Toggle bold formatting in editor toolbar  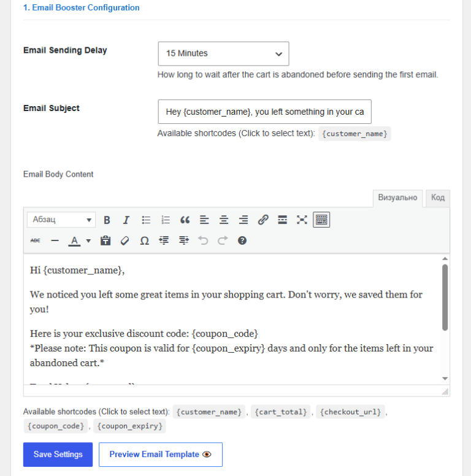click(x=107, y=220)
